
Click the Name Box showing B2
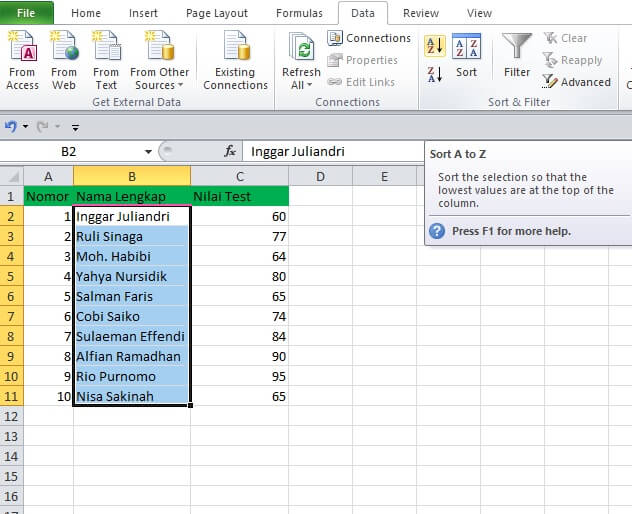pyautogui.click(x=69, y=152)
